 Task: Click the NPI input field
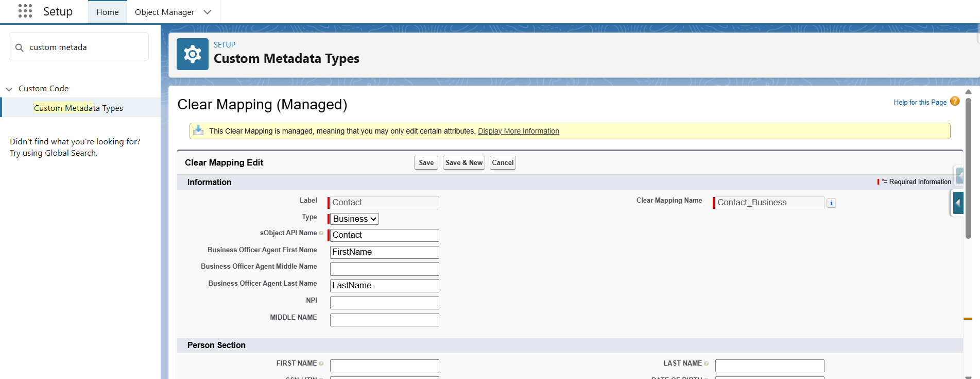[385, 303]
